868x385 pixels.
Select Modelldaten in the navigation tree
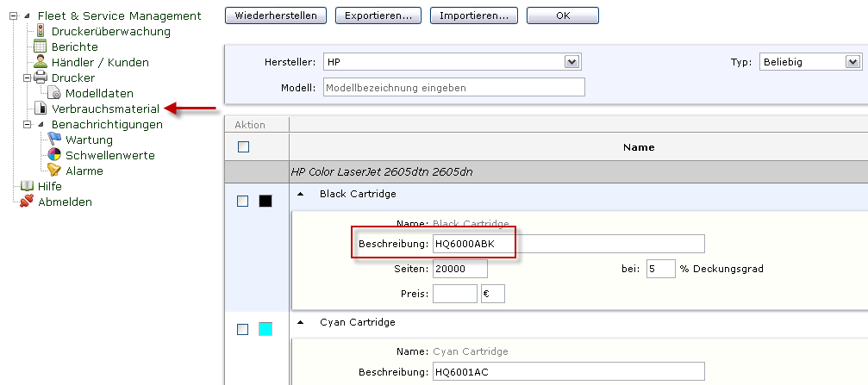pos(99,93)
